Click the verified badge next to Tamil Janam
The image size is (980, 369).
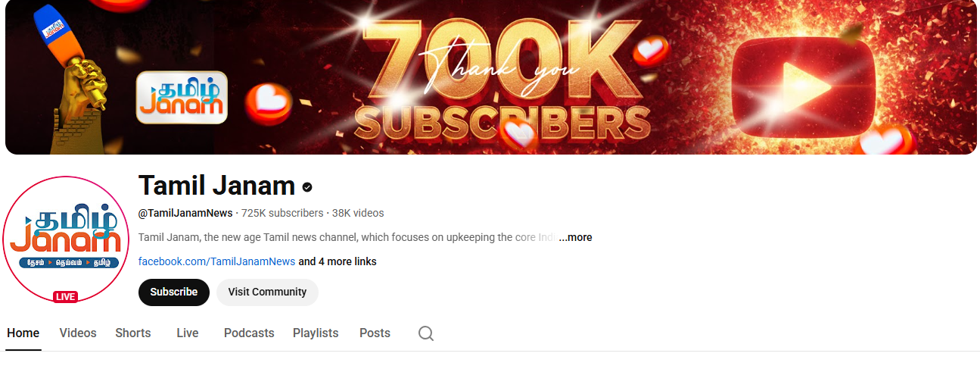(307, 186)
